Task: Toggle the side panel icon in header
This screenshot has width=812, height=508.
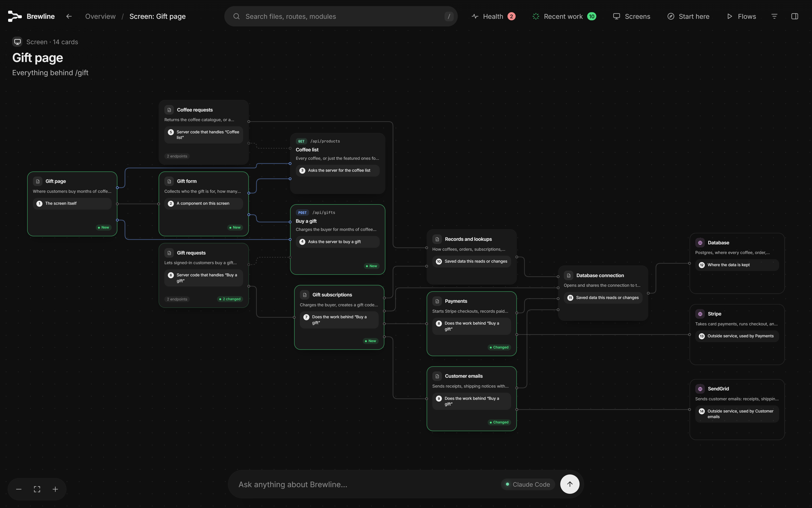Action: (x=794, y=16)
